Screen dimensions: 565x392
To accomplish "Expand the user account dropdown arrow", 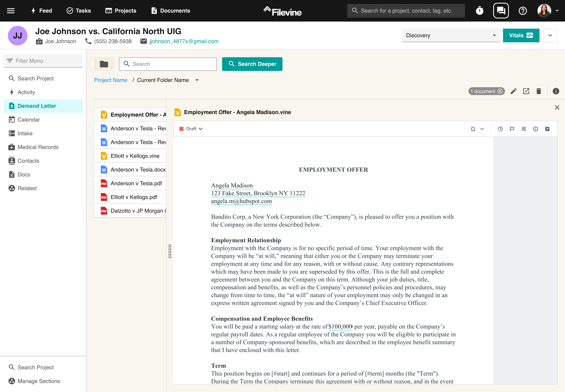I will coord(557,11).
